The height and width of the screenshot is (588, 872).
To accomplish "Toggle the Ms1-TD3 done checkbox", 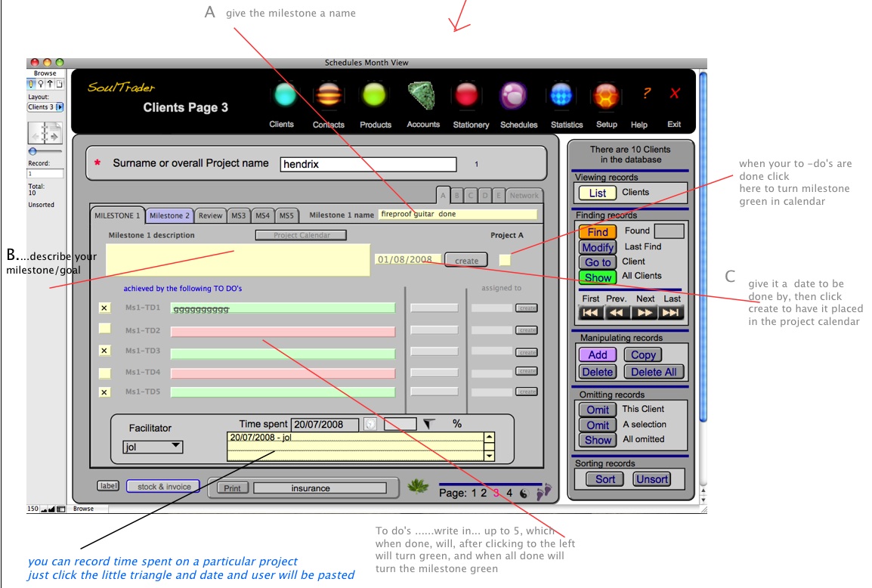I will pyautogui.click(x=104, y=351).
